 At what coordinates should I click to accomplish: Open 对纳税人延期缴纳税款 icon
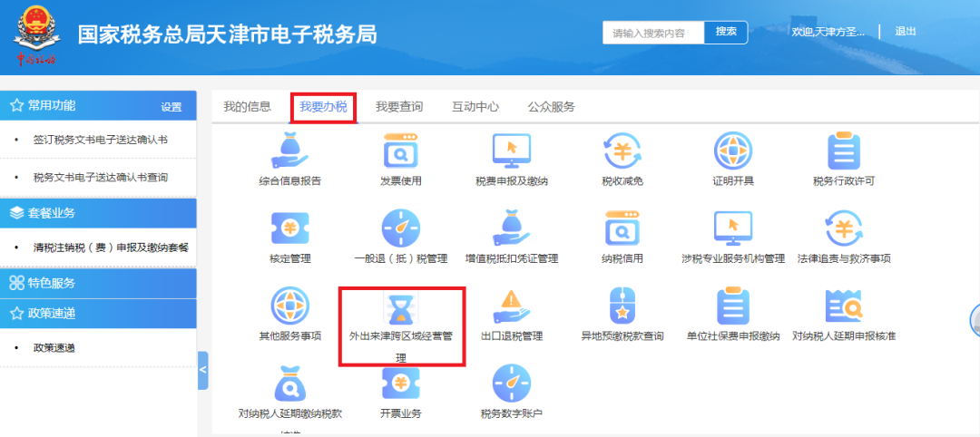coord(290,384)
